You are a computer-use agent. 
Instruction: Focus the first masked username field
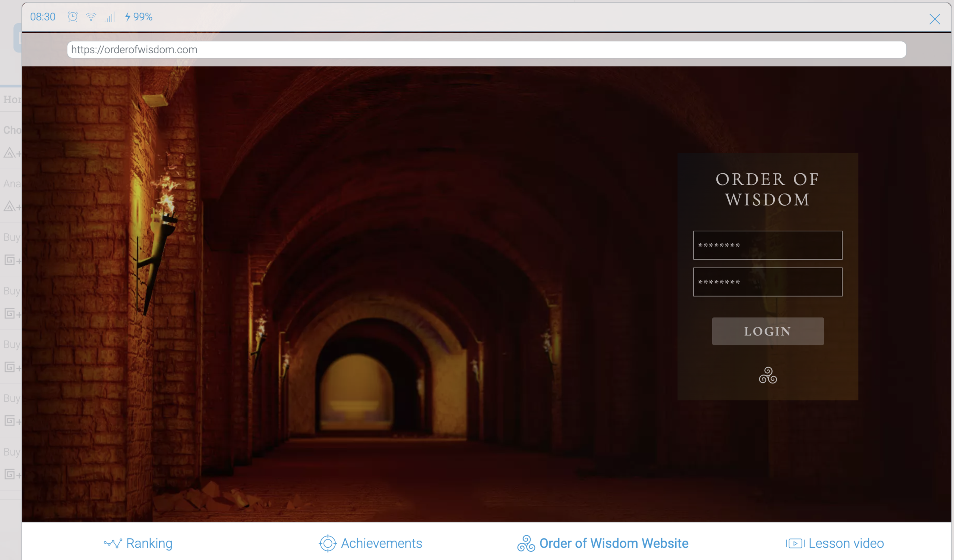(767, 245)
